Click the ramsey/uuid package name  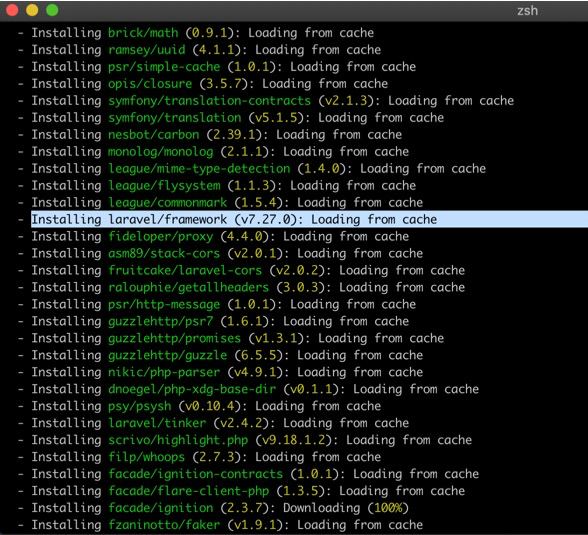147,50
